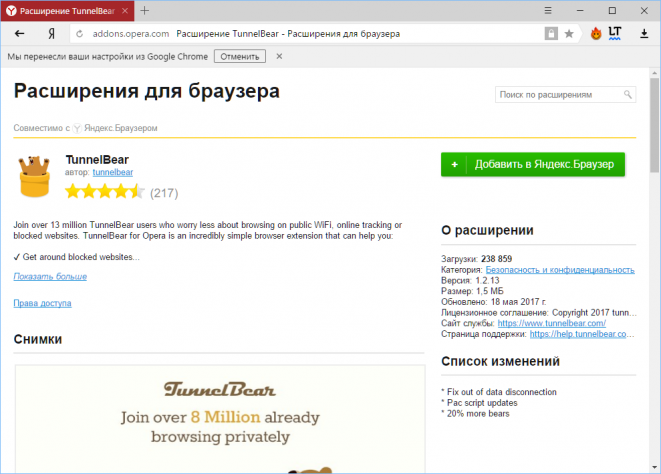This screenshot has height=474, width=661.
Task: Open the tunnelbear author link
Action: click(x=113, y=172)
